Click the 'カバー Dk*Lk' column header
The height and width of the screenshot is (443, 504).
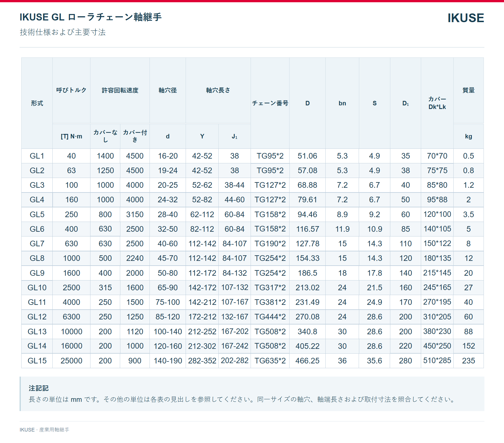tap(437, 103)
